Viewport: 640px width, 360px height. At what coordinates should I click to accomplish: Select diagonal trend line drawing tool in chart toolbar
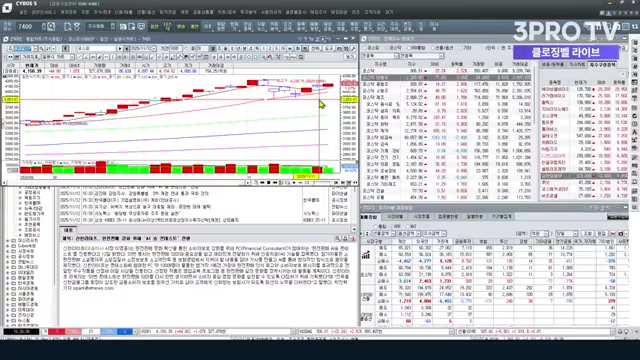pyautogui.click(x=80, y=57)
